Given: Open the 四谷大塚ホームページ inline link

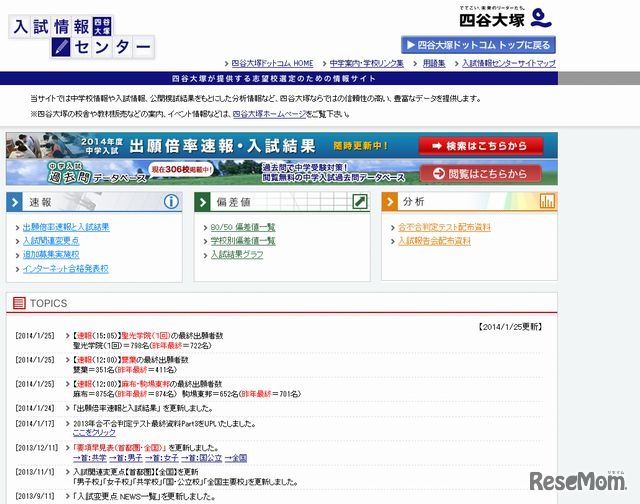Looking at the screenshot, I should (x=269, y=114).
